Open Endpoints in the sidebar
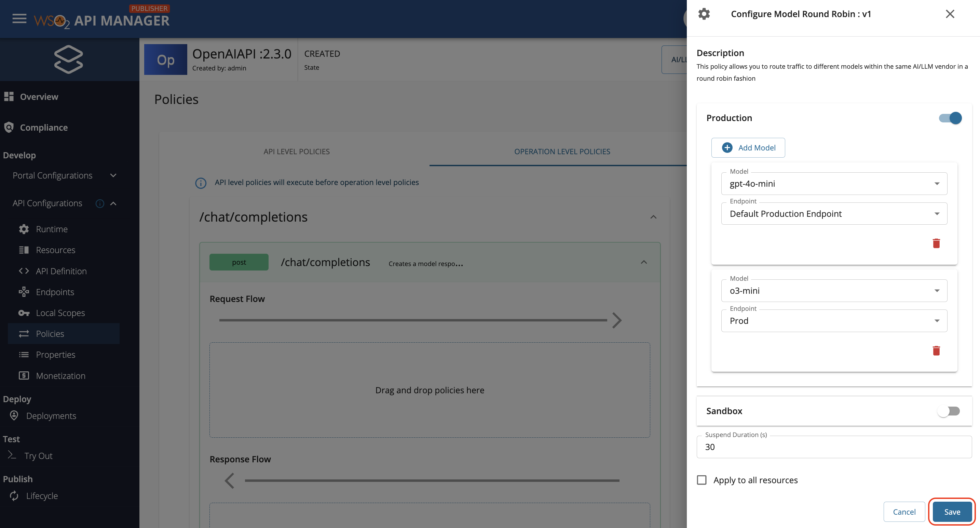Viewport: 980px width, 528px height. tap(55, 292)
